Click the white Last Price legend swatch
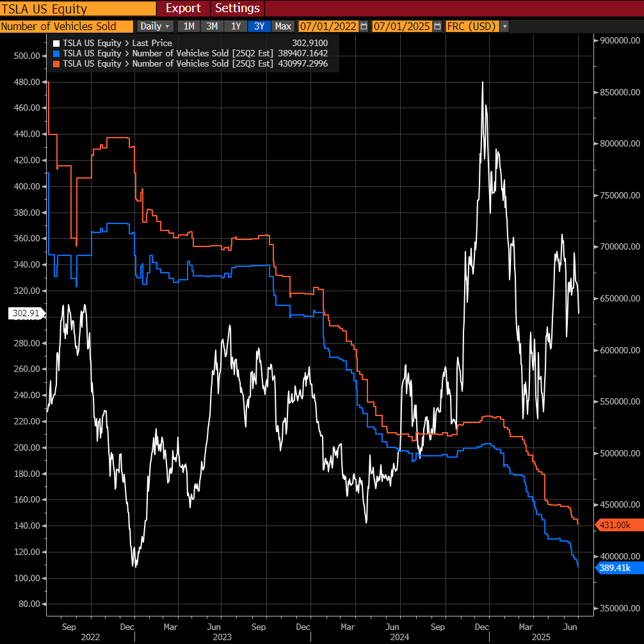The image size is (644, 644). [x=56, y=44]
